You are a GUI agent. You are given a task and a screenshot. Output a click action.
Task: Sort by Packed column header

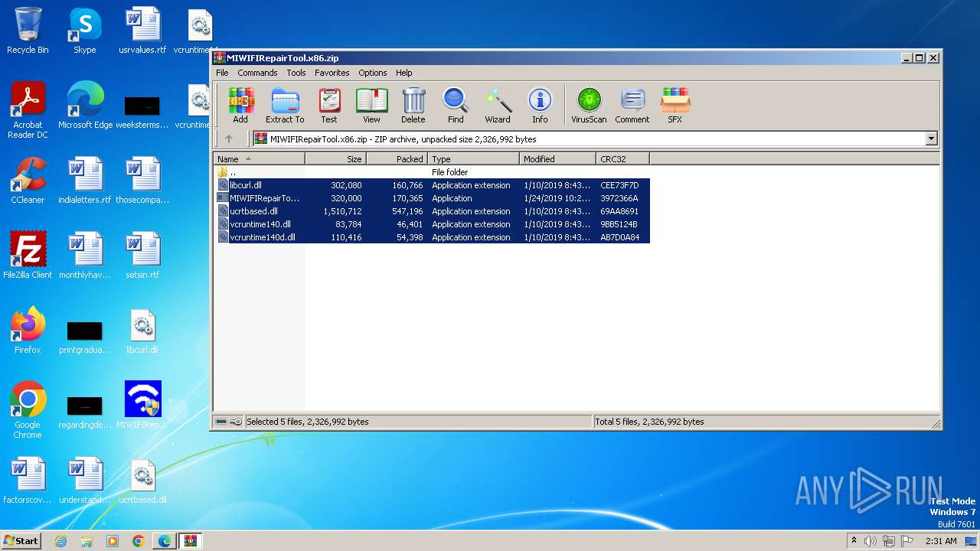coord(397,159)
